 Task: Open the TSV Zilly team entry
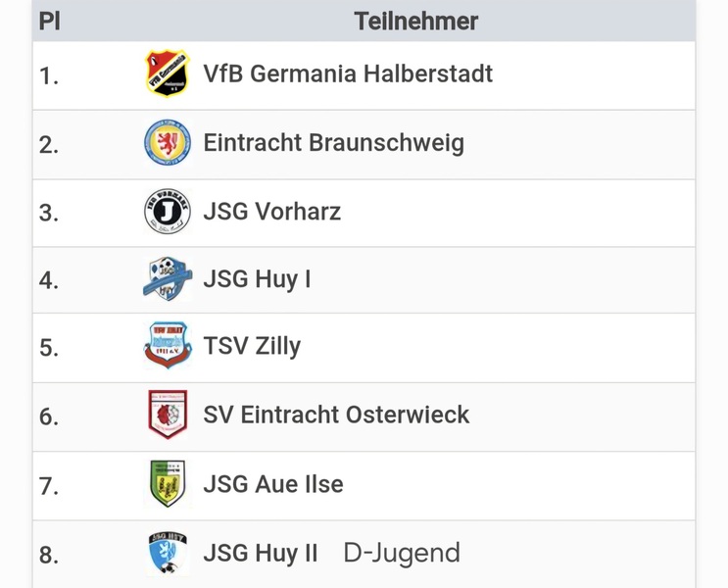[x=252, y=346]
